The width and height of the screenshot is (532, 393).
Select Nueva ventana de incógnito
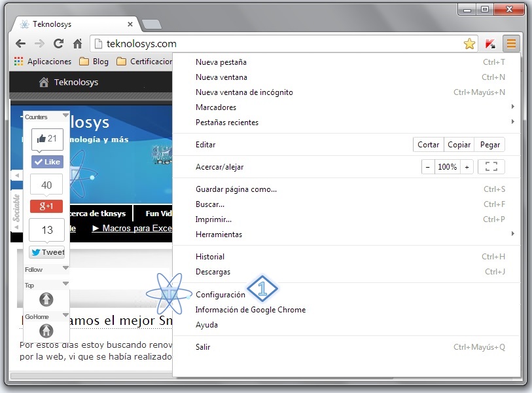[x=346, y=92]
